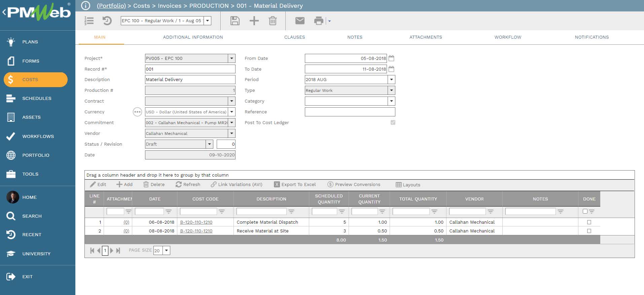Expand the Vendor dropdown

click(231, 133)
